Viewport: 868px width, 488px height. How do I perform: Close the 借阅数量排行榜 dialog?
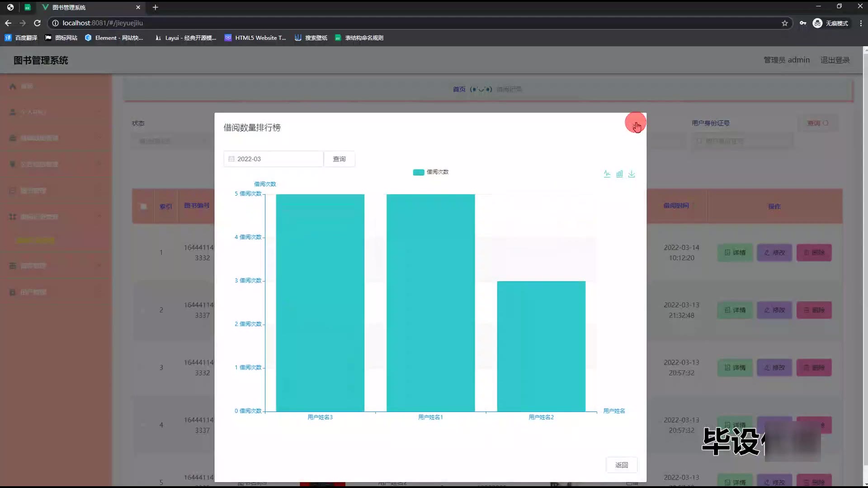tap(636, 124)
